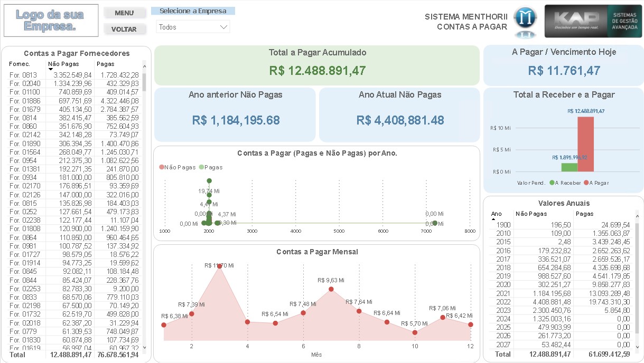Sort Valores Anuais by 'Não Pagas' column header
Screen dimensions: 644x363
click(531, 214)
